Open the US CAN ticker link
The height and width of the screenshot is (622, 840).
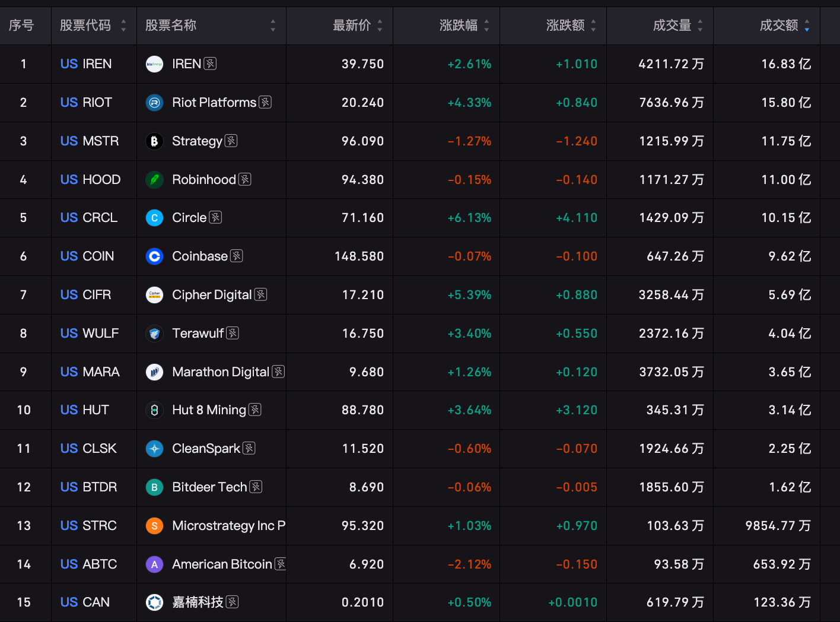tap(85, 602)
